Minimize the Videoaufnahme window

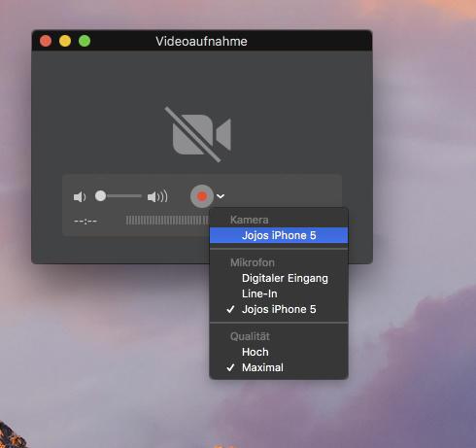point(65,41)
